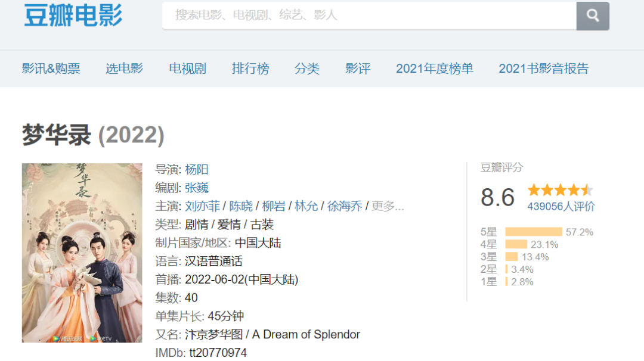Click the alternate title A Dream of Splendor
This screenshot has height=361, width=644.
pyautogui.click(x=306, y=335)
